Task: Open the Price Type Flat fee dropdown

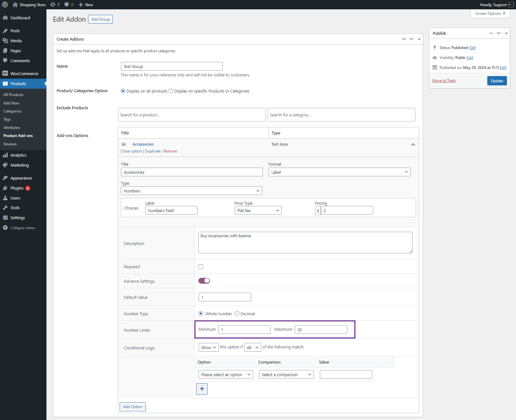Action: pyautogui.click(x=258, y=210)
